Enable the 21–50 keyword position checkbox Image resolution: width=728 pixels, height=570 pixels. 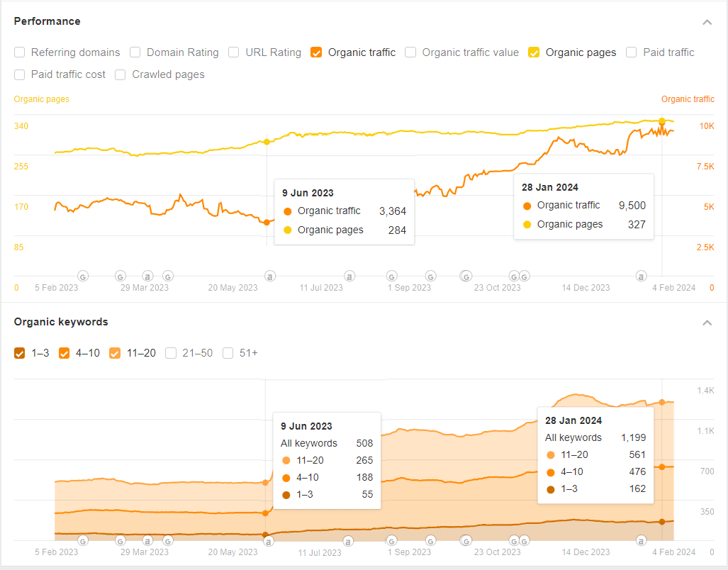(171, 353)
